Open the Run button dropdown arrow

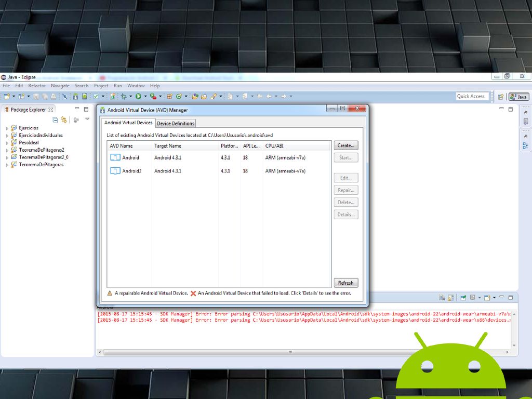coord(145,96)
